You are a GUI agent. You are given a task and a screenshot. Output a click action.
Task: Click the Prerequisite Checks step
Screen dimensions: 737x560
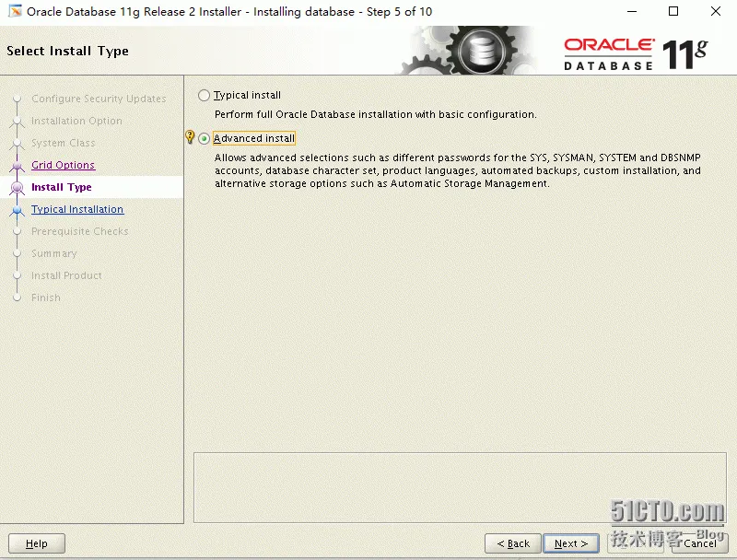(x=79, y=231)
